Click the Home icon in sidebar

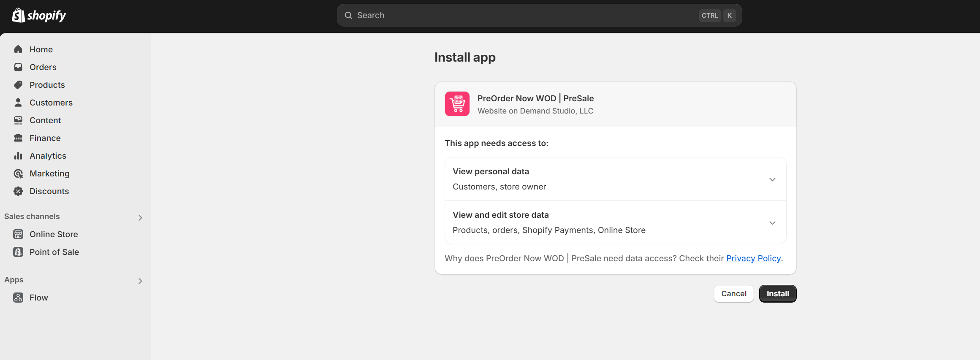[x=18, y=49]
